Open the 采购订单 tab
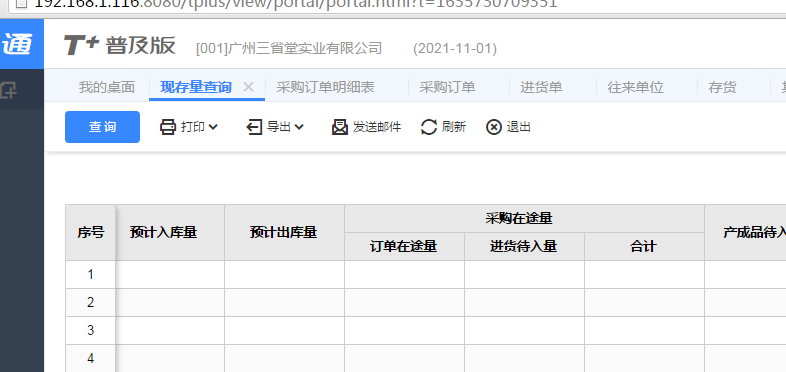The width and height of the screenshot is (786, 372). [x=447, y=87]
